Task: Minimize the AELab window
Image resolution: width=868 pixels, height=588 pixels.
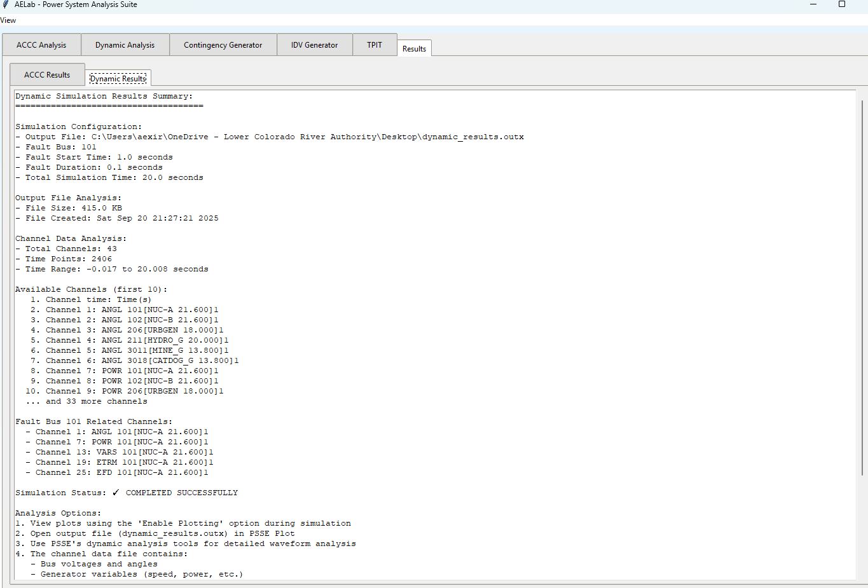Action: point(813,4)
